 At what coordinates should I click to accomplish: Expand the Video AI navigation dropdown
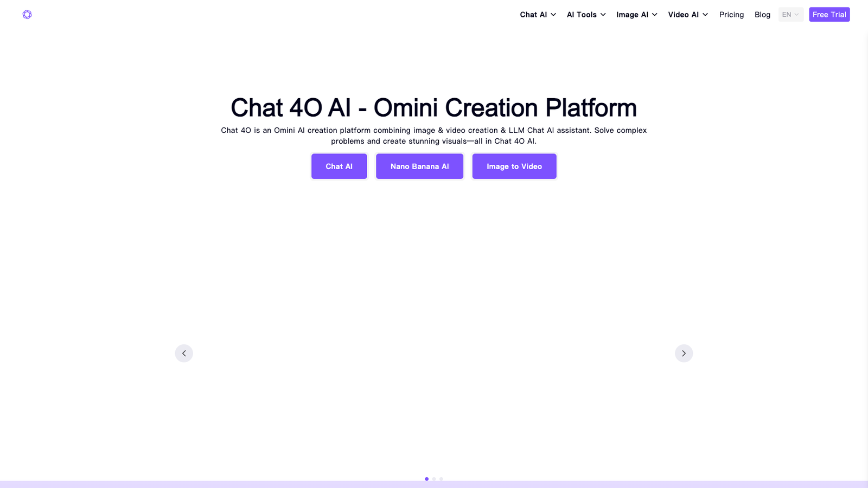684,15
